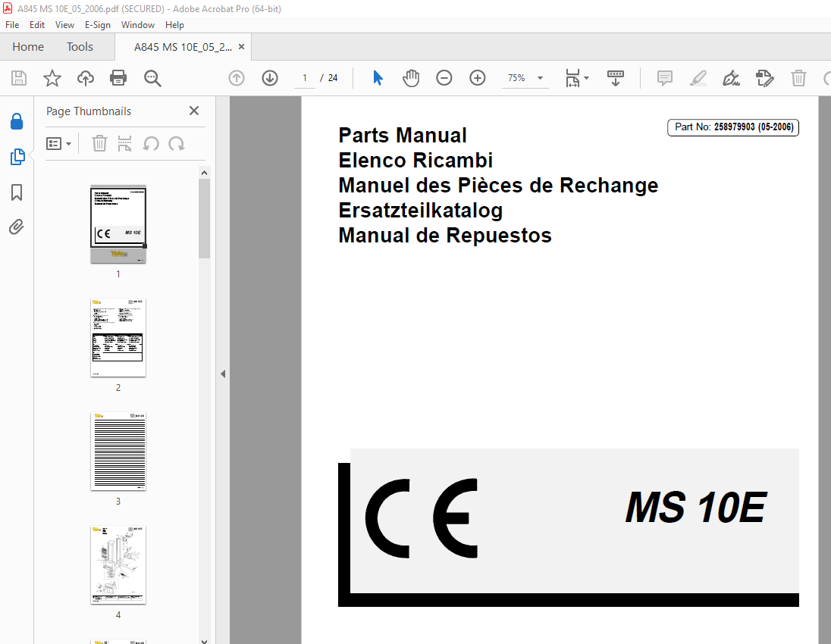Select the arrow Selection tool

pos(378,78)
